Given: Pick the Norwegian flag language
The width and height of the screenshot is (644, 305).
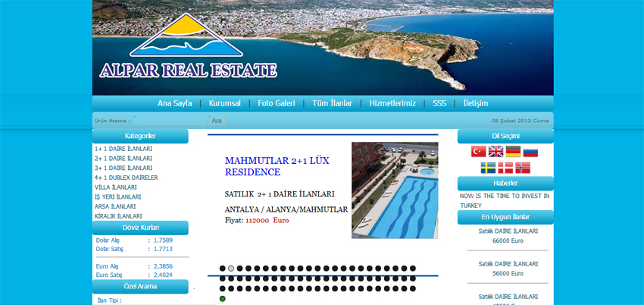Looking at the screenshot, I should pyautogui.click(x=523, y=168).
